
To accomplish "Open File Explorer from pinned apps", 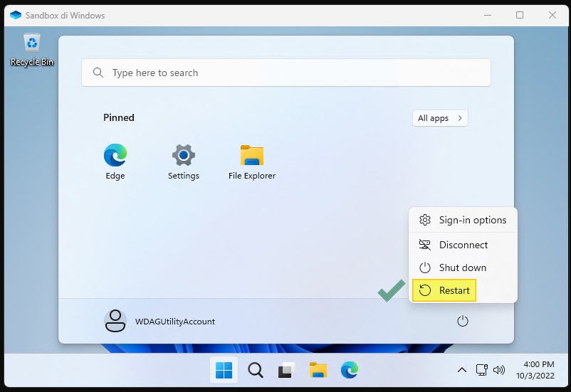I will (252, 161).
